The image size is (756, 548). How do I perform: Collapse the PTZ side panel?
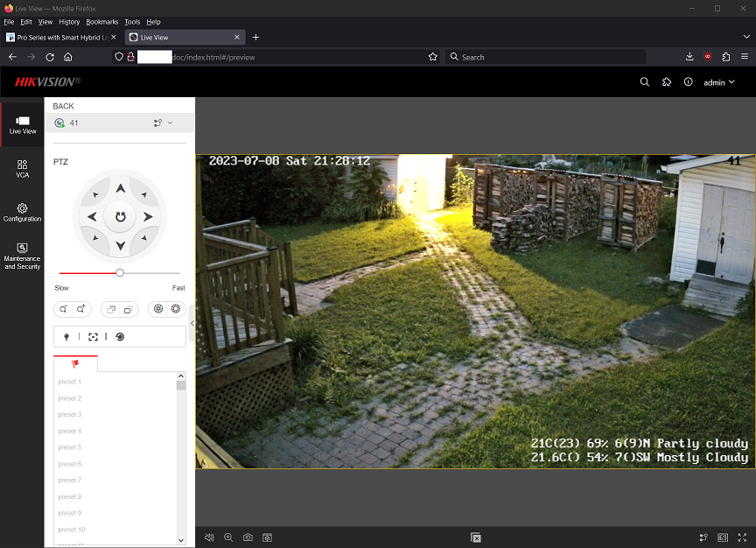[192, 323]
